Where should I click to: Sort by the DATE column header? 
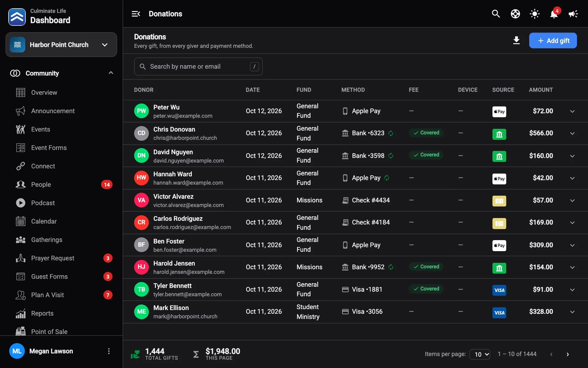pyautogui.click(x=253, y=90)
